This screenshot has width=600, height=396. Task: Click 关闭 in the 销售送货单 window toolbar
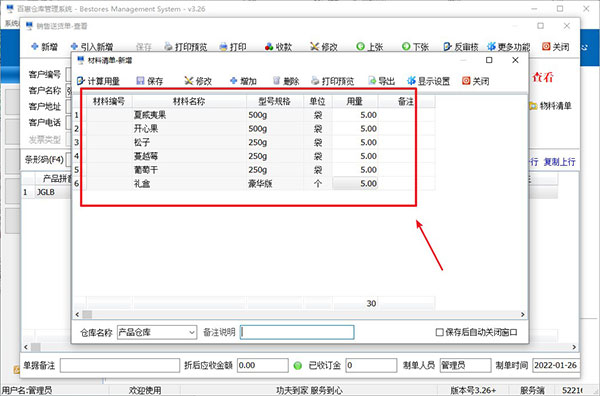[x=556, y=47]
